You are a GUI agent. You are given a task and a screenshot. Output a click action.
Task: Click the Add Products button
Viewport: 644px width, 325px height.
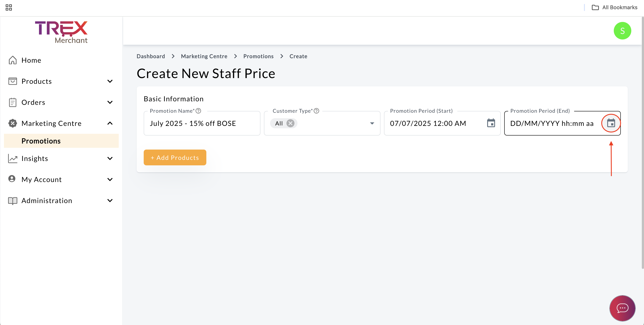click(175, 157)
